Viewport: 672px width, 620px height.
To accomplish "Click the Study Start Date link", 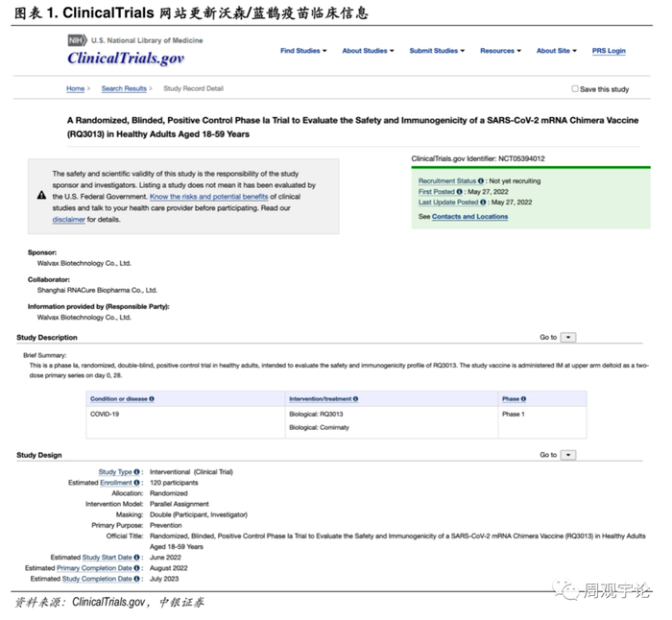I will tap(108, 558).
